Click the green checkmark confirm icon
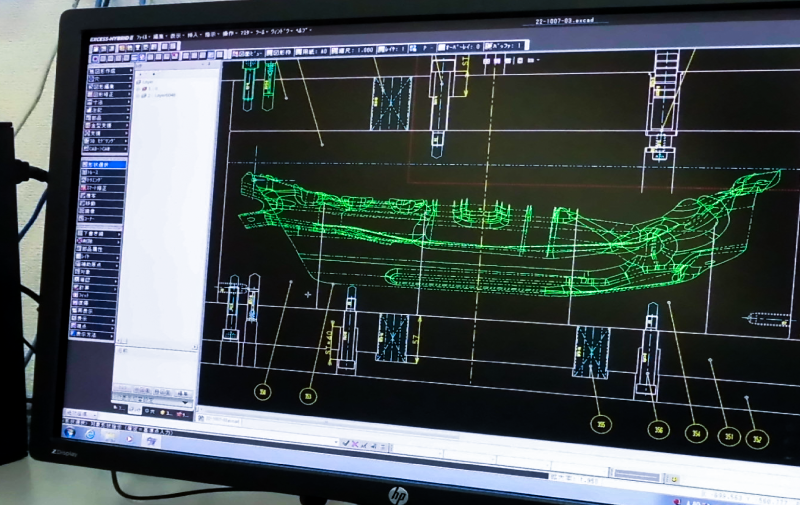The image size is (800, 505). [345, 442]
